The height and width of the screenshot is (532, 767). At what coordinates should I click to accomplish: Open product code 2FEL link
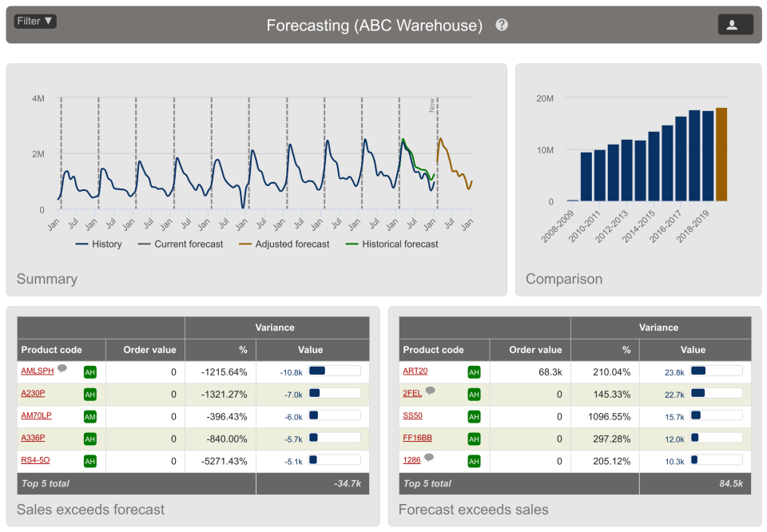point(412,393)
